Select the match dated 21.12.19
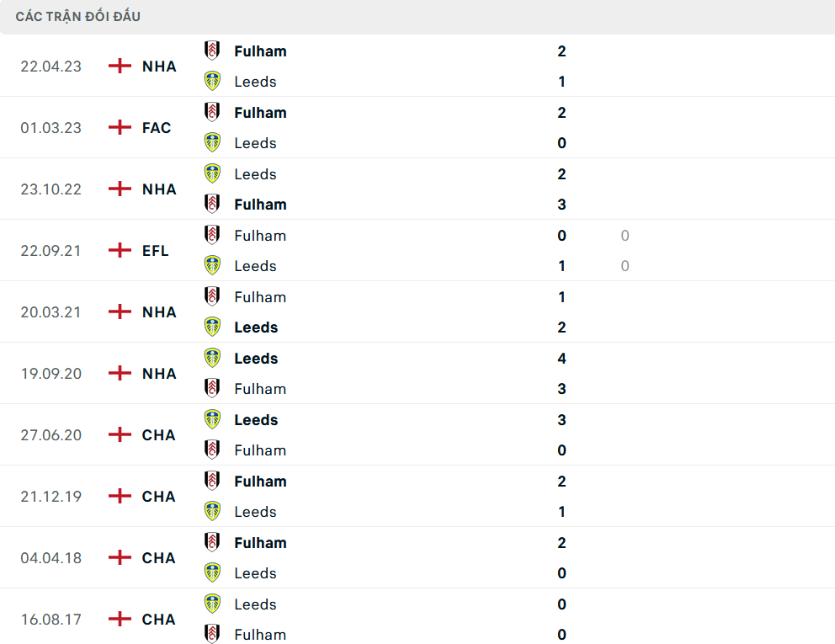Viewport: 835px width, 644px height. (417, 497)
